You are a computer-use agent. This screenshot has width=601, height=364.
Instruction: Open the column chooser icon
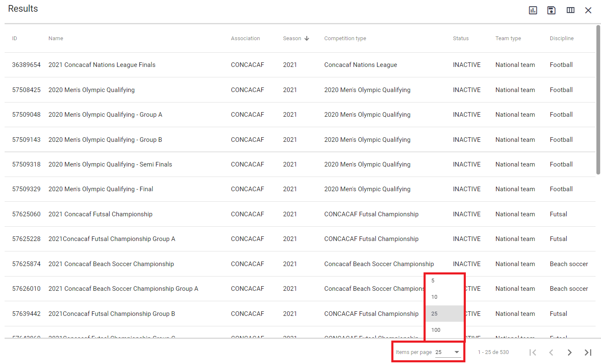coord(570,10)
